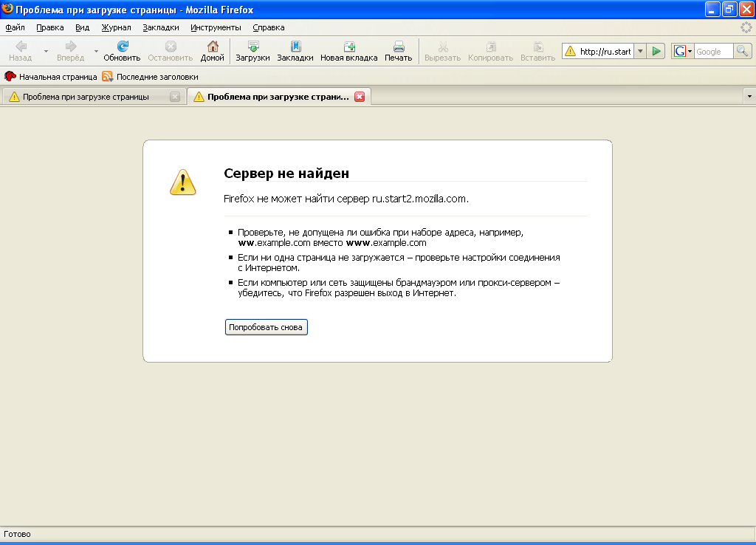Screen dimensions: 756x545
Task: Open the Google search engine selector
Action: 683,51
